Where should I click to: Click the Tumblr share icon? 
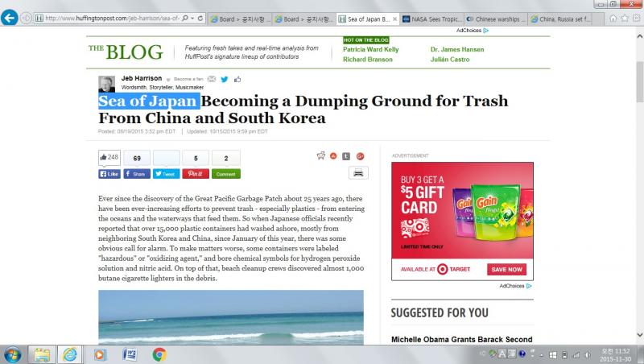coord(346,156)
